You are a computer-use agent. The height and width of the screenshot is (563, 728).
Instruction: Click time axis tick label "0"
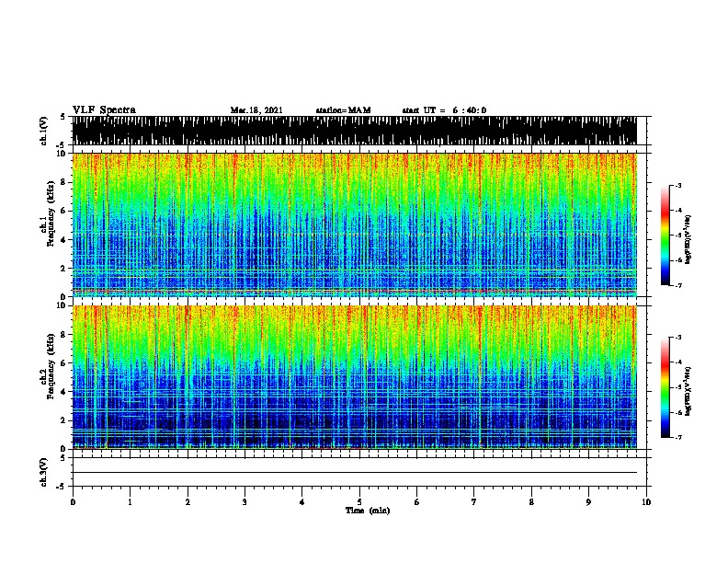pos(73,502)
